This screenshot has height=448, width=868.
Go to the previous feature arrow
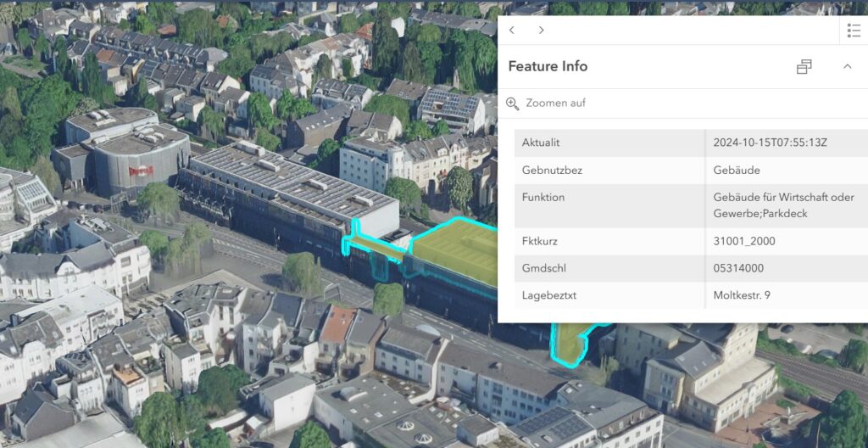tap(512, 30)
